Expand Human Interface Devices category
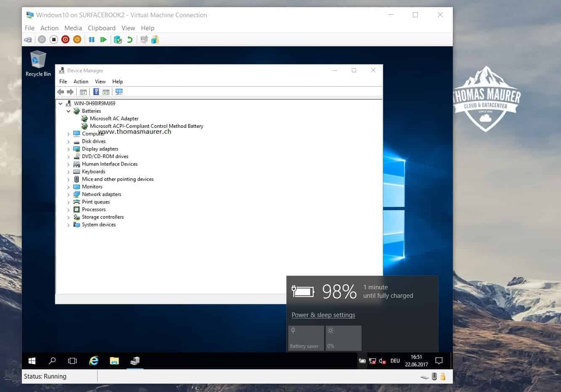 [68, 164]
